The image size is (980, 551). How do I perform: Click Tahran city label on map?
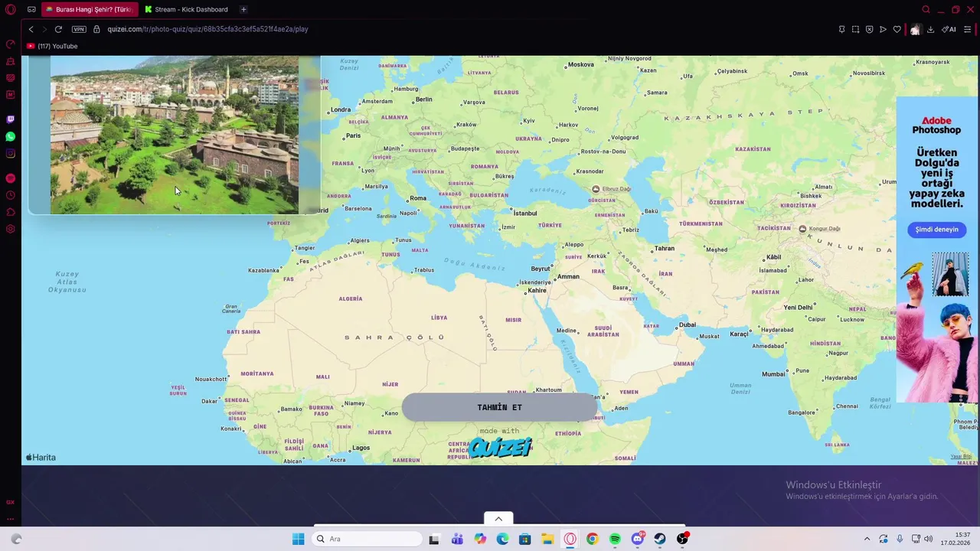pyautogui.click(x=664, y=248)
